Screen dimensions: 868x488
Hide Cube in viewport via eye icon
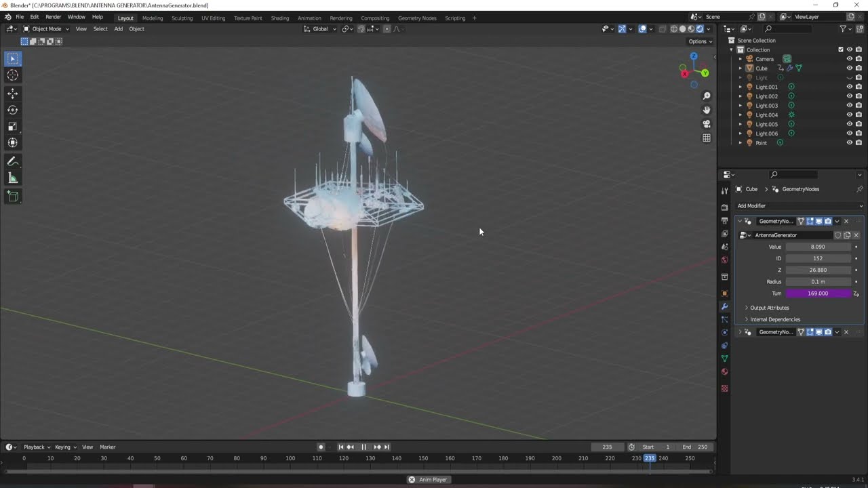849,68
